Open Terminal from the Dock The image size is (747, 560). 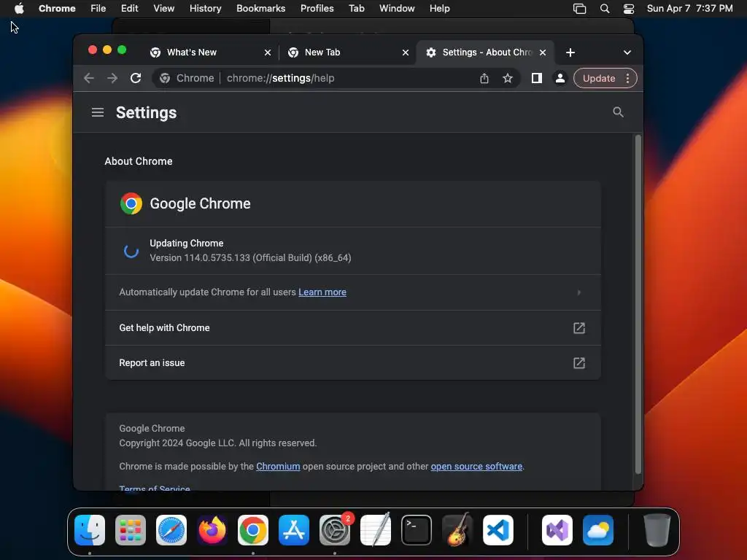click(417, 530)
